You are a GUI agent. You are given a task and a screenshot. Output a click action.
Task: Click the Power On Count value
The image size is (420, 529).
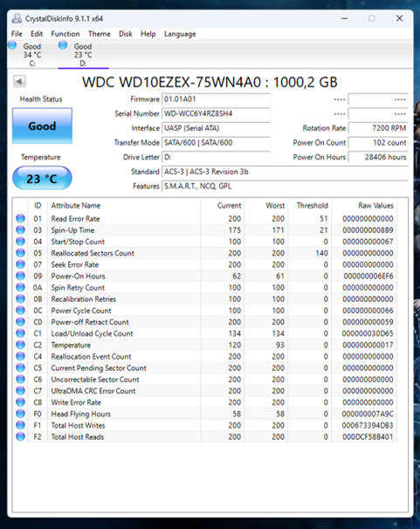pyautogui.click(x=378, y=142)
